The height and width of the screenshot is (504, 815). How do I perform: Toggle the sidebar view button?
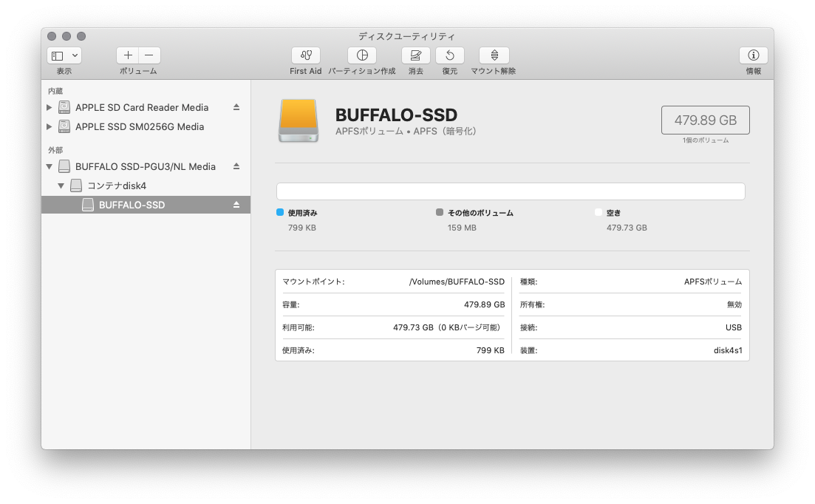tap(58, 55)
